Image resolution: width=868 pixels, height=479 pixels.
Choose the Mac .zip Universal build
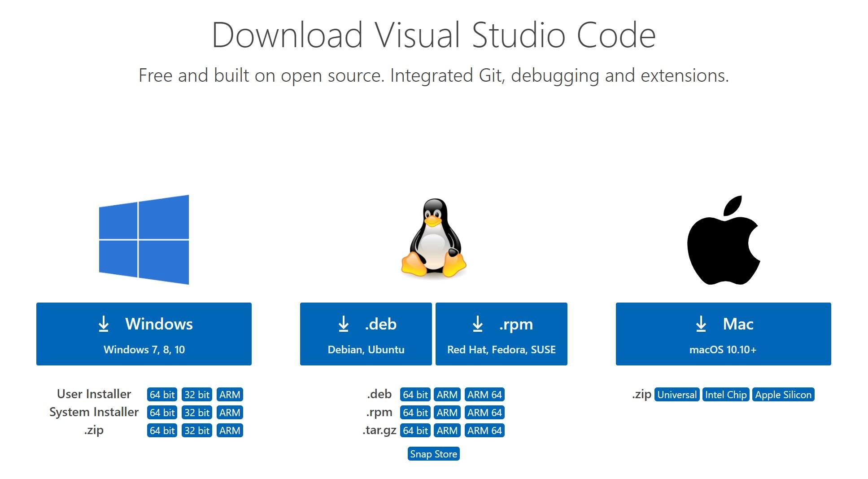coord(677,395)
